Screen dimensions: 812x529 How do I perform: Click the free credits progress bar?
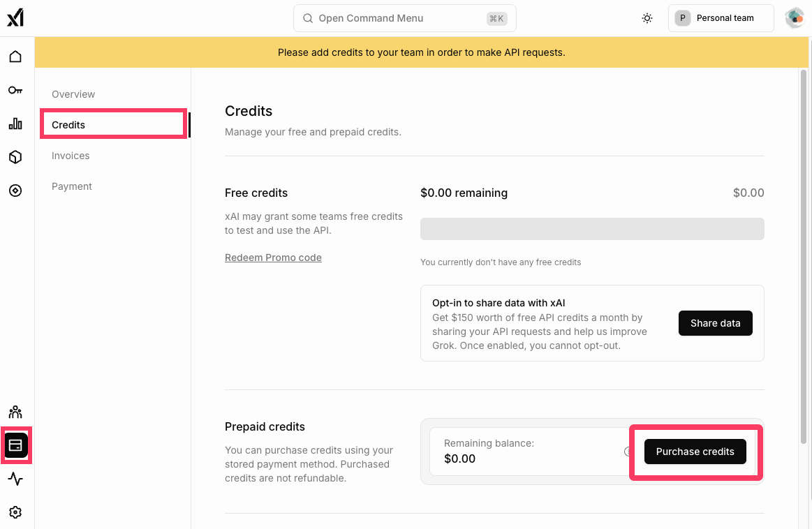pyautogui.click(x=592, y=229)
